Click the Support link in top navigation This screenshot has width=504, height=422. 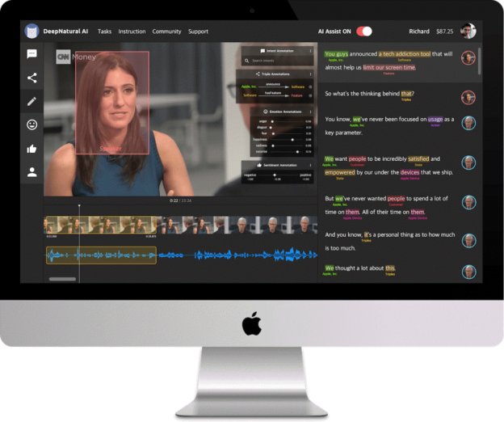[x=198, y=32]
